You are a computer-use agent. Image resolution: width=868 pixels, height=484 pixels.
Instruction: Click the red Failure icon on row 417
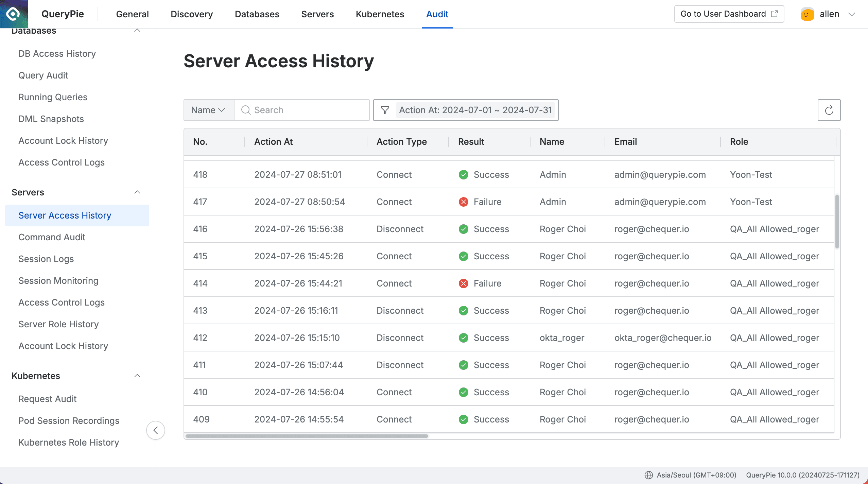[464, 202]
